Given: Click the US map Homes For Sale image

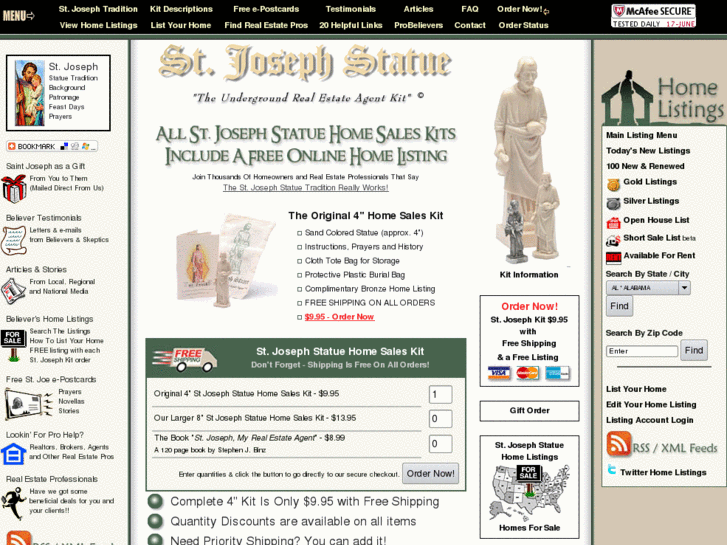Looking at the screenshot, I should click(529, 493).
